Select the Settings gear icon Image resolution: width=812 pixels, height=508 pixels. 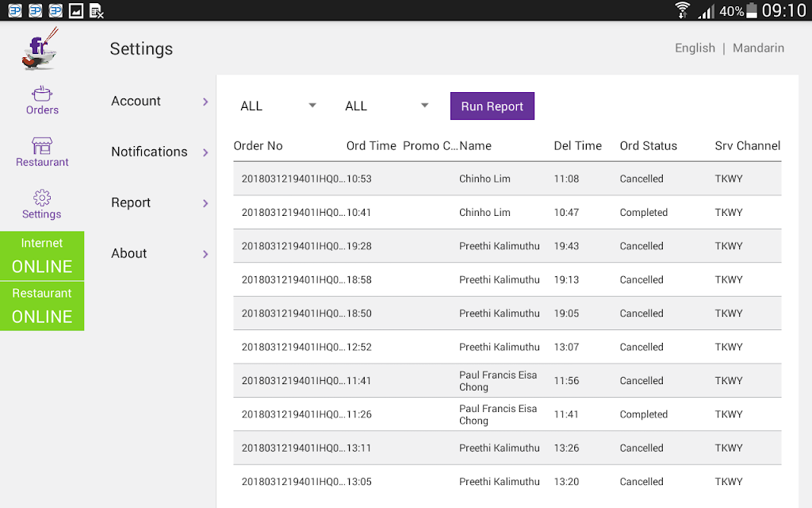pos(42,198)
